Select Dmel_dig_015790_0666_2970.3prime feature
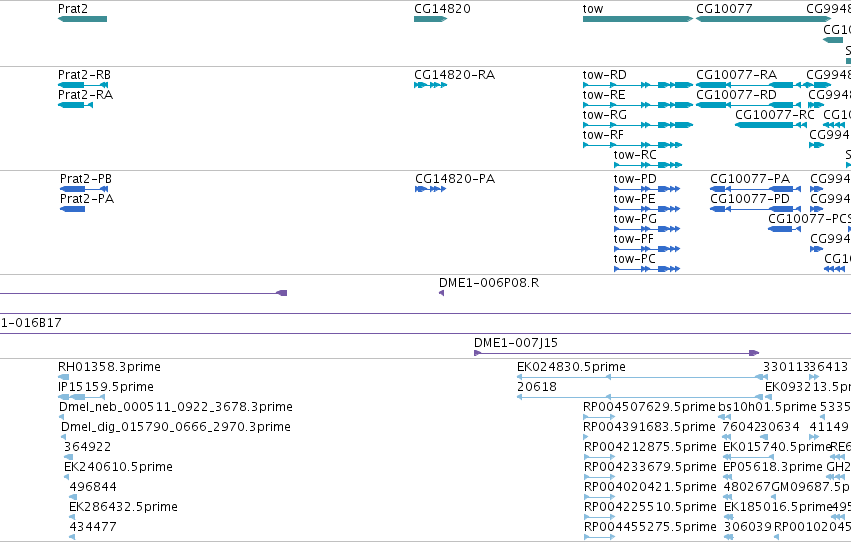Viewport: 851px width, 542px height. click(63, 437)
